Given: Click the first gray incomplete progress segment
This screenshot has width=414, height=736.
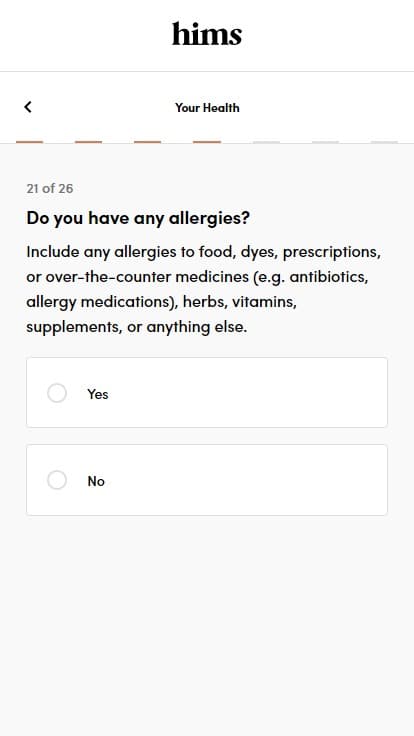Looking at the screenshot, I should [x=266, y=142].
